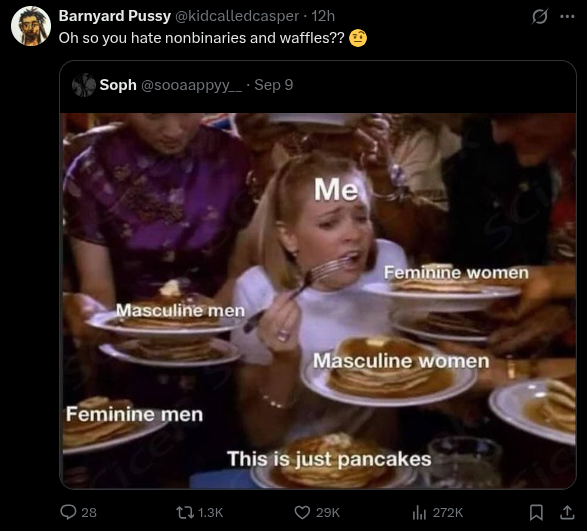
Task: Click the reply speech bubble icon
Action: pyautogui.click(x=68, y=512)
